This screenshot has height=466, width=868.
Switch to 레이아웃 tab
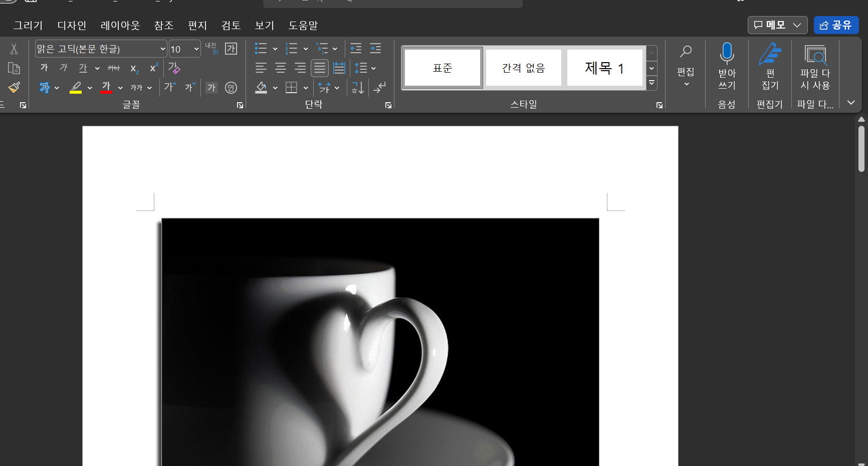click(x=120, y=26)
